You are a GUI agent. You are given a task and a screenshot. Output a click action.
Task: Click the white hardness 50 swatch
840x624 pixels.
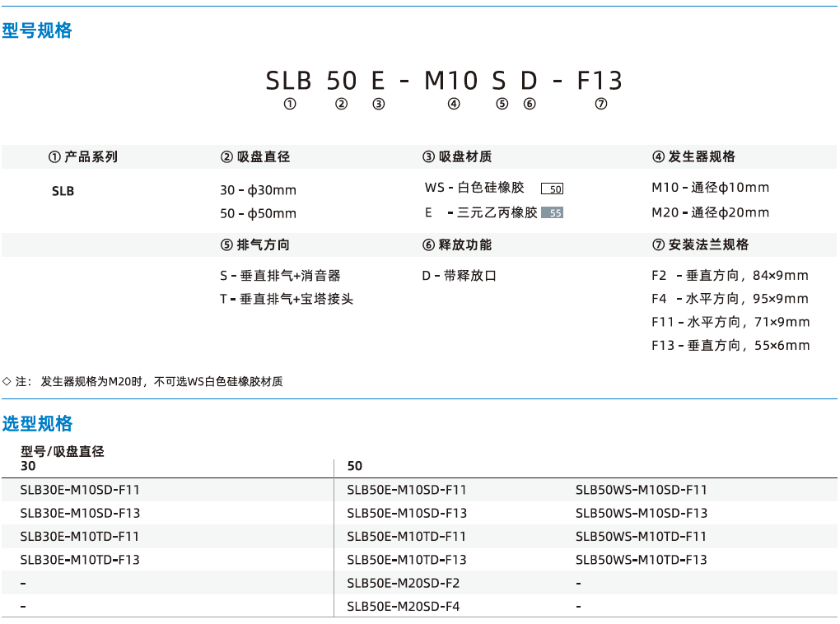click(x=553, y=189)
